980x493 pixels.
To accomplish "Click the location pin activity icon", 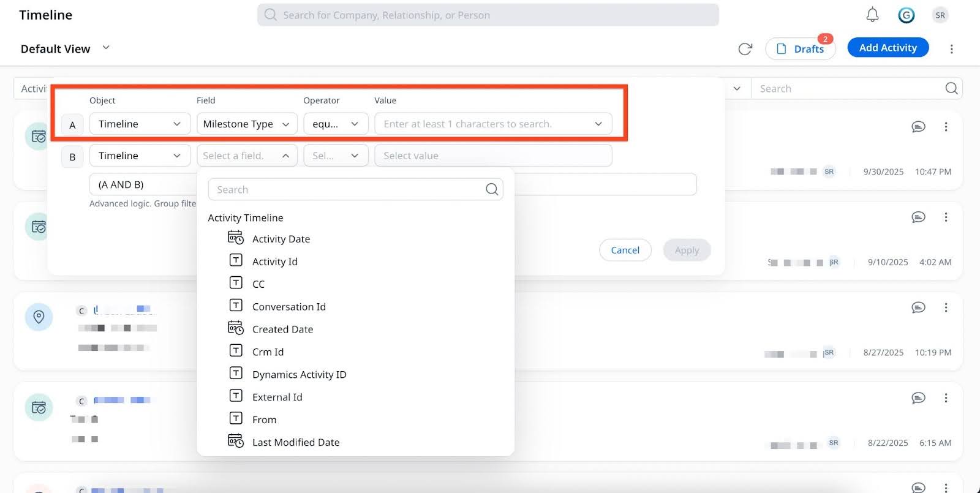I will pyautogui.click(x=39, y=317).
